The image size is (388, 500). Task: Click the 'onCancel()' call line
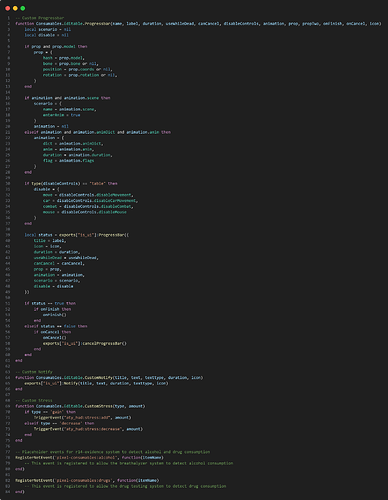point(54,337)
